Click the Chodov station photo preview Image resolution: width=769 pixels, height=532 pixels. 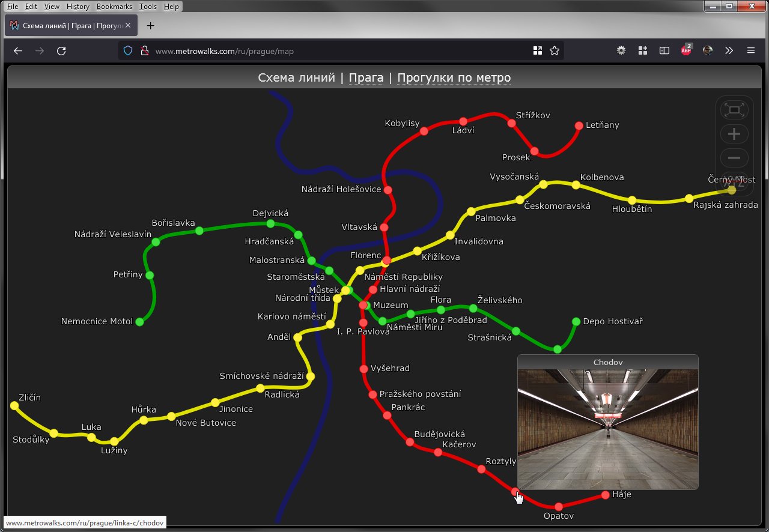pos(607,428)
